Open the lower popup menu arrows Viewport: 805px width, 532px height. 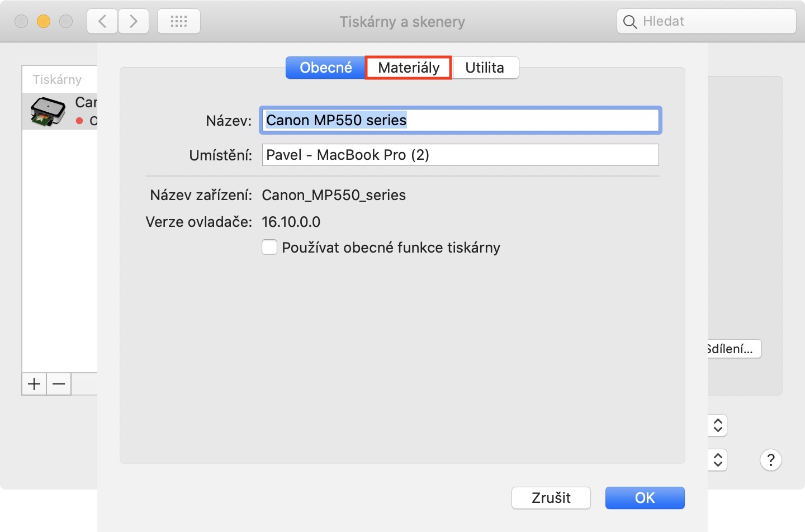718,460
